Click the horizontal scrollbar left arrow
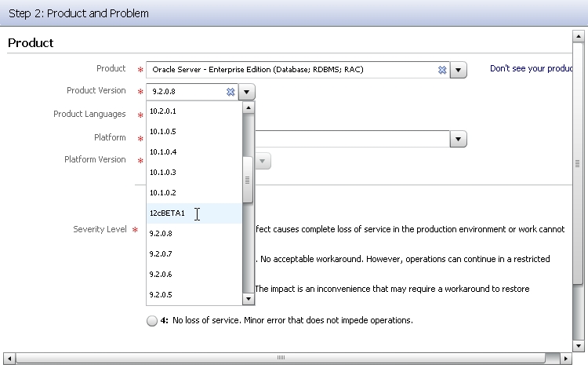The height and width of the screenshot is (368, 588). tap(9, 359)
